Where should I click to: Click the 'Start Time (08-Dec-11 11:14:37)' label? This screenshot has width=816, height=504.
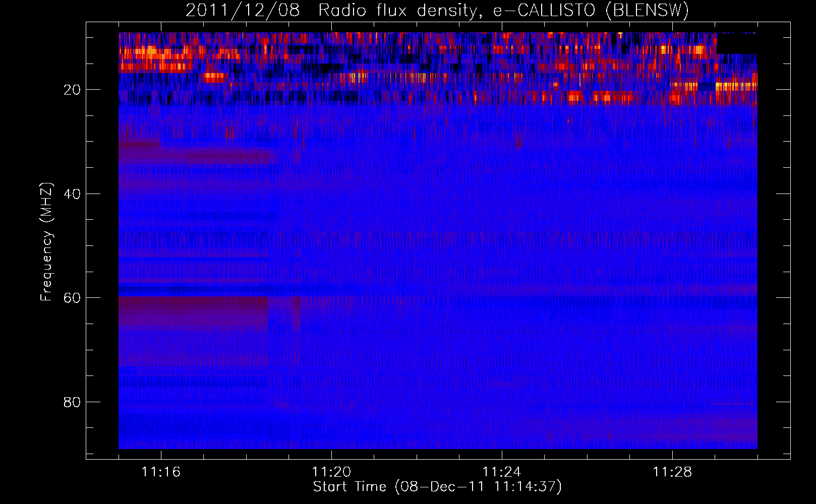click(437, 487)
